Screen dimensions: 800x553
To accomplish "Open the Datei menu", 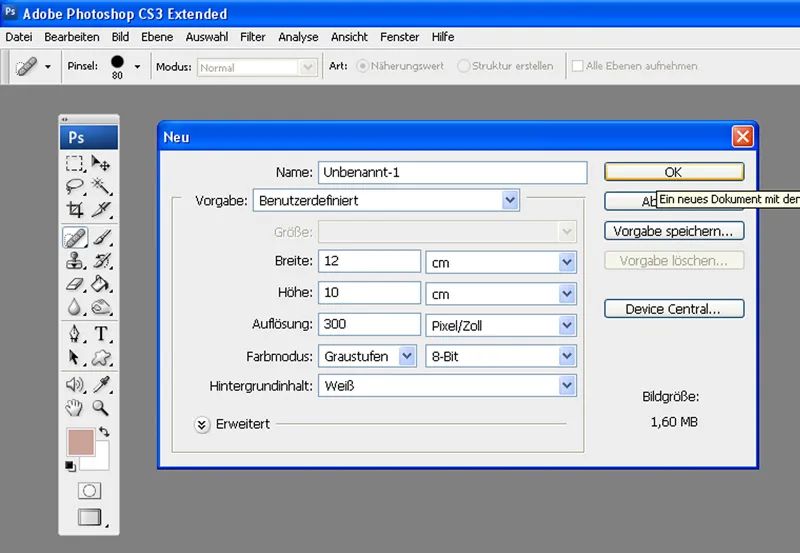I will coord(19,37).
